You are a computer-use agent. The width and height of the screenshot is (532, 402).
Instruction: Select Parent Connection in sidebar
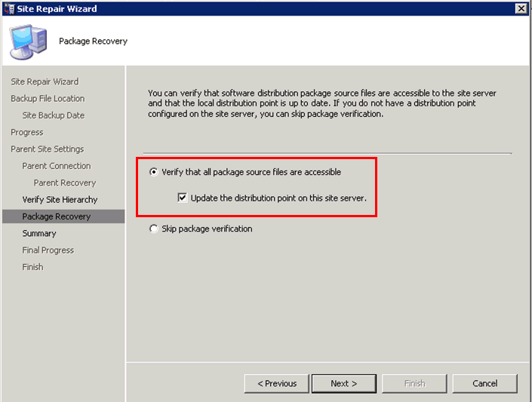[57, 166]
